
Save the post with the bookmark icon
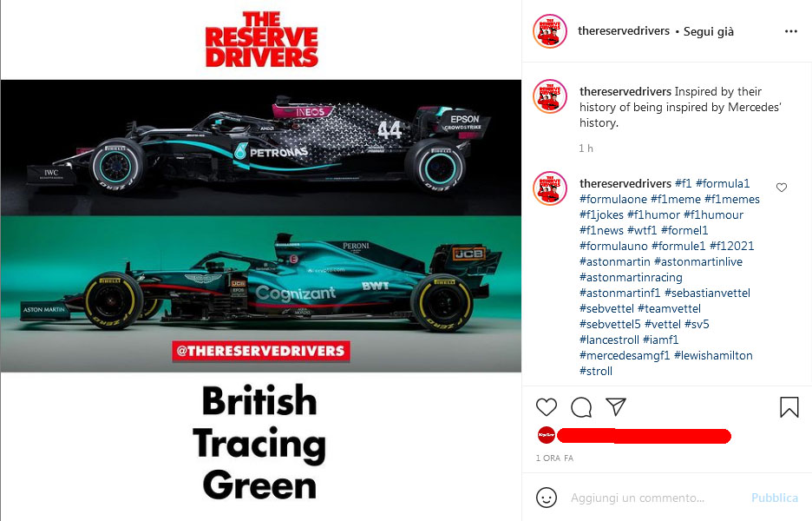(789, 407)
